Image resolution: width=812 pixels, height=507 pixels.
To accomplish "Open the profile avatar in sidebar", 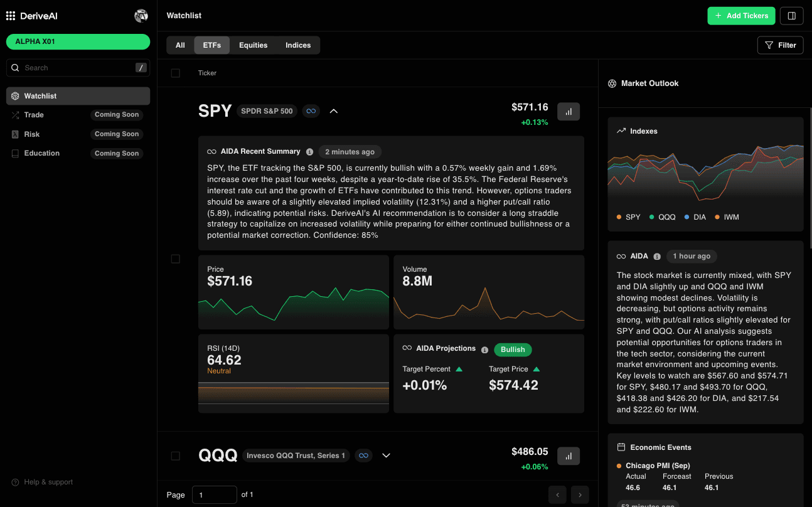I will coord(141,16).
